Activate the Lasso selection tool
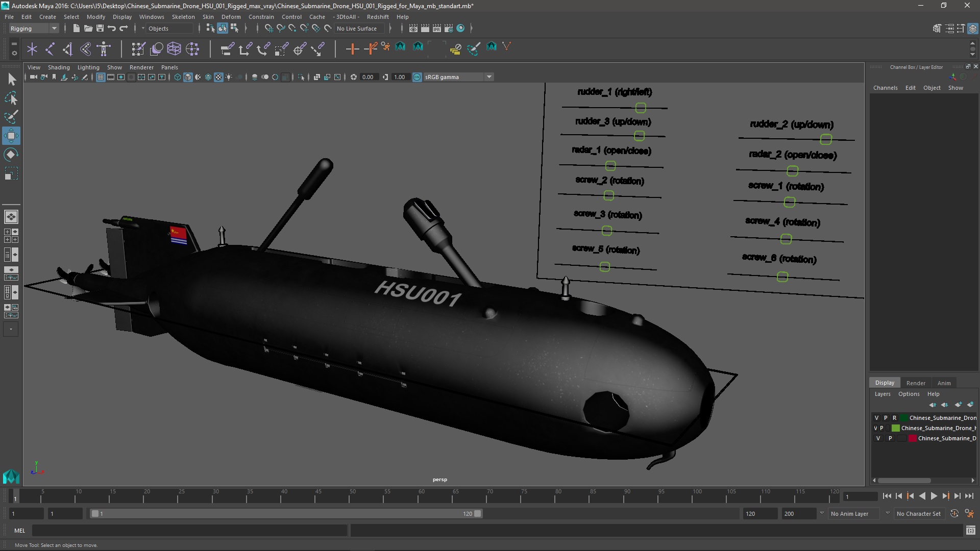This screenshot has width=980, height=551. (11, 98)
